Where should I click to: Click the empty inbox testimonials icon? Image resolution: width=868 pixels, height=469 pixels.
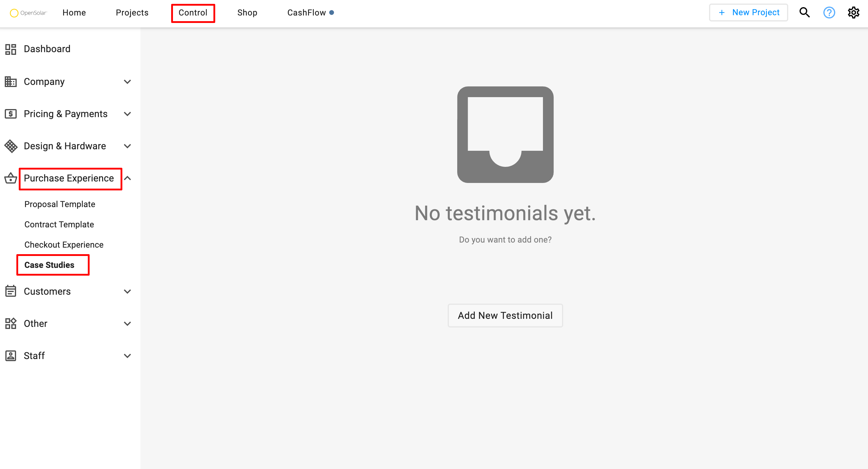tap(505, 135)
